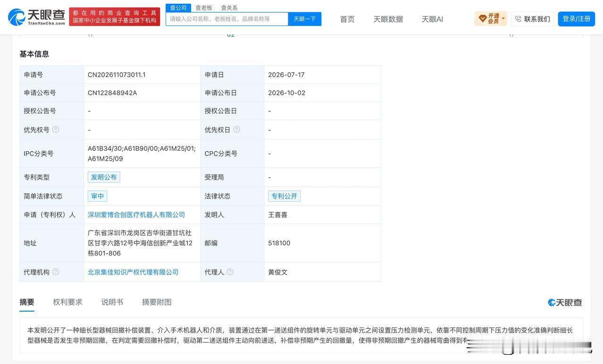The width and height of the screenshot is (603, 364).
Task: Click the 联系我们 button
Action: click(x=532, y=19)
